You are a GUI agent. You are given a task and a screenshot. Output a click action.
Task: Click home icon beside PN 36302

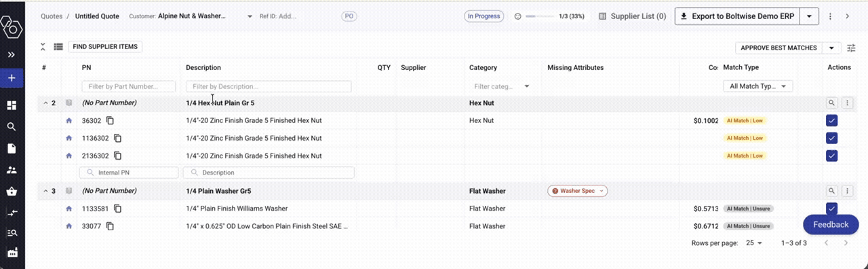tap(68, 120)
